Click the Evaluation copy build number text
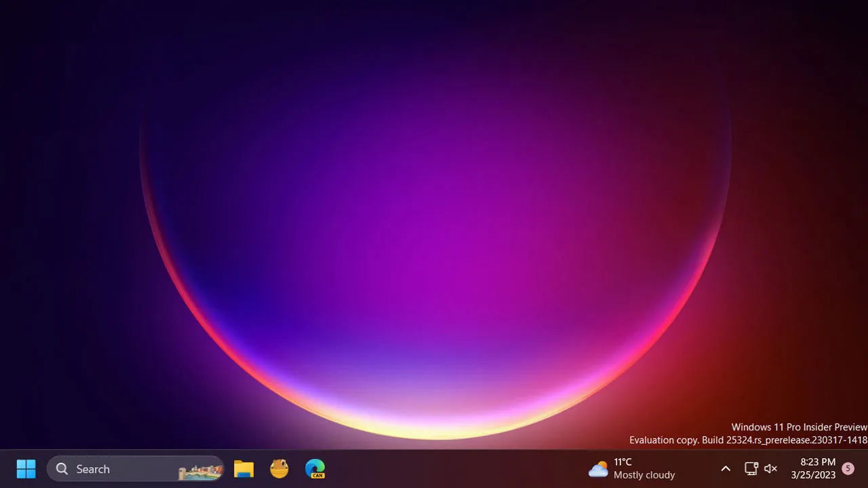 click(748, 441)
